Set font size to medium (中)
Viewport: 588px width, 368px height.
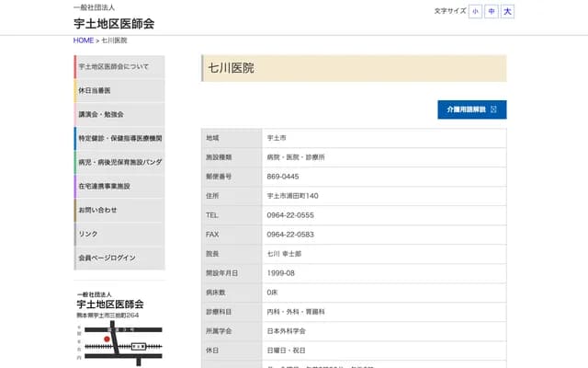pos(492,12)
